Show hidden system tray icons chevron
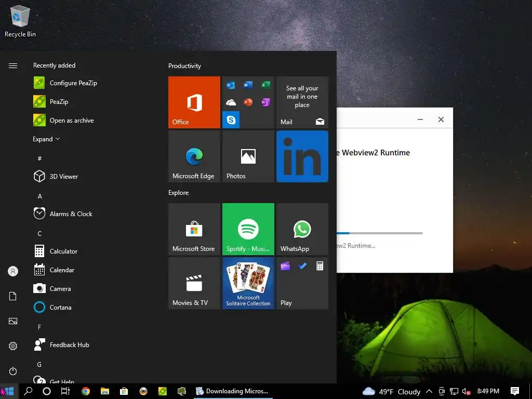532x399 pixels. [x=429, y=391]
